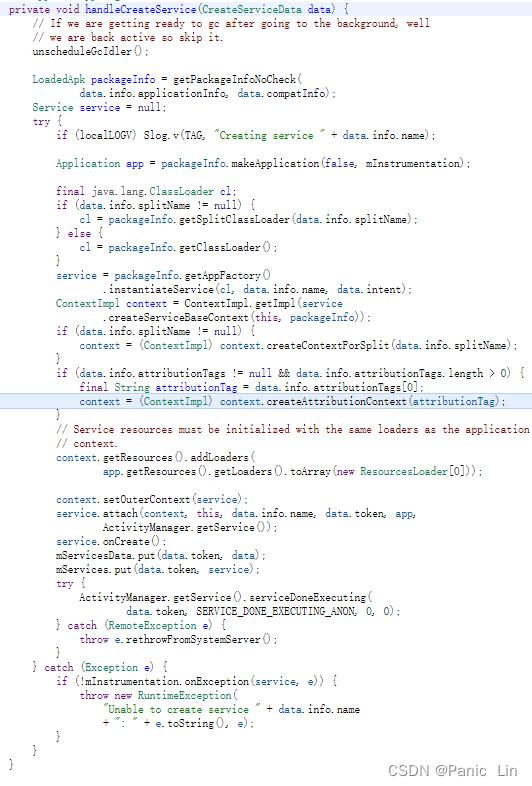Click 'Service service = null;' line
The image size is (532, 786).
[x=99, y=107]
